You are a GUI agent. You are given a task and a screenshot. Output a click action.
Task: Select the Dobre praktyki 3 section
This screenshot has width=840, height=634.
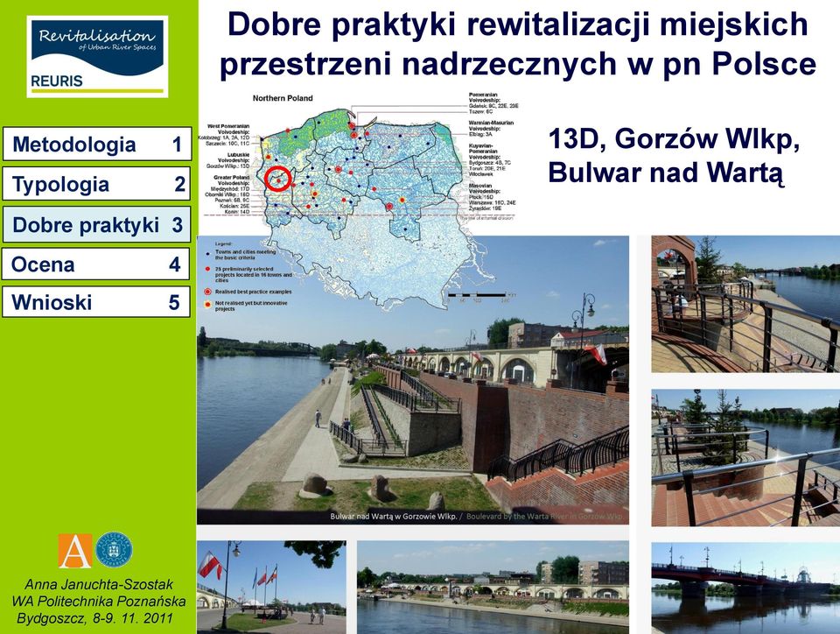(x=96, y=224)
